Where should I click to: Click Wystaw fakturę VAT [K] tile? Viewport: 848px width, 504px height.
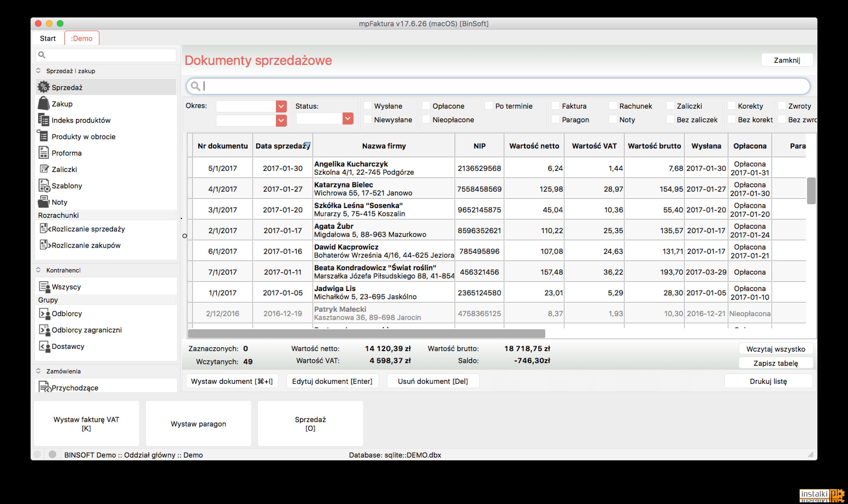[86, 423]
